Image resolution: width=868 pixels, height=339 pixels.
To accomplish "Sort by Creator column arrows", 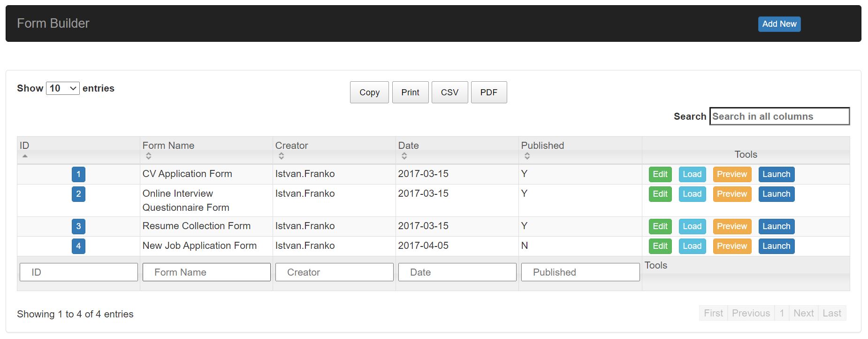I will point(281,156).
